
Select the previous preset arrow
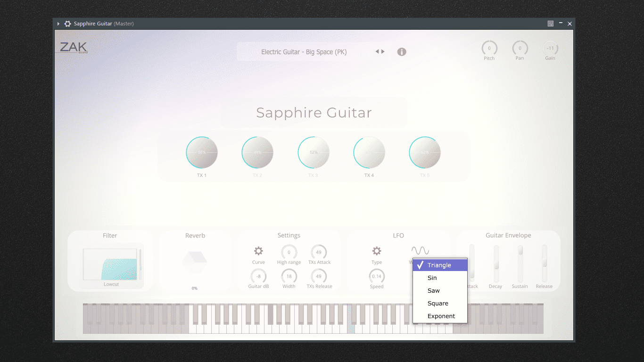click(377, 52)
